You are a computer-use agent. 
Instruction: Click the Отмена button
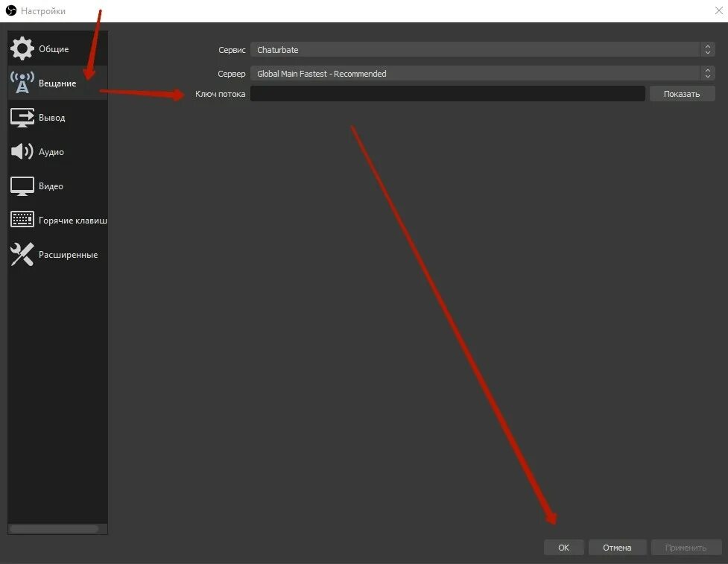click(617, 548)
